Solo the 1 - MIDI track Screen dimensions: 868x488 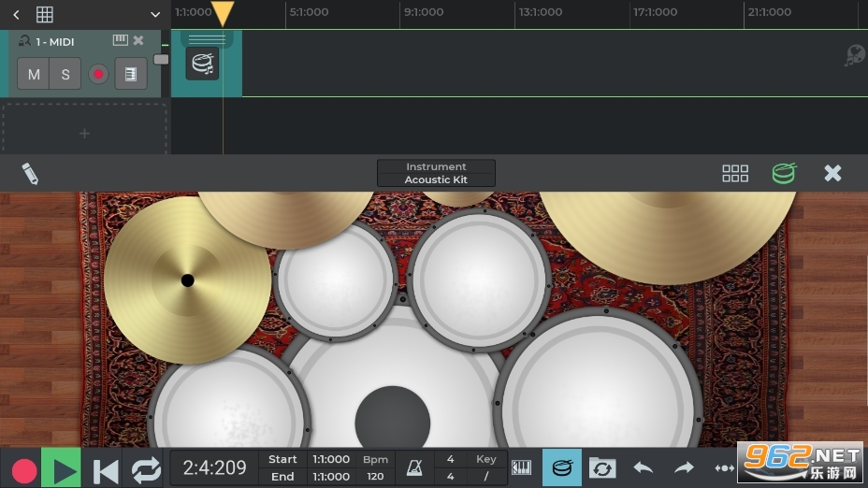(65, 75)
